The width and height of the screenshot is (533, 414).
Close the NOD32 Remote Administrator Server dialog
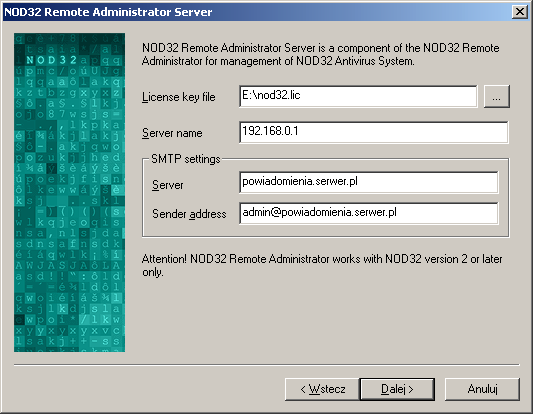(520, 12)
